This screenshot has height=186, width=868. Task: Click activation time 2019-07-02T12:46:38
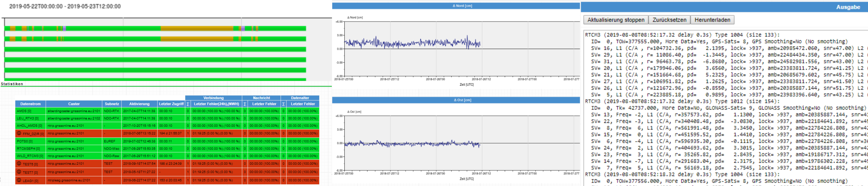point(139,141)
